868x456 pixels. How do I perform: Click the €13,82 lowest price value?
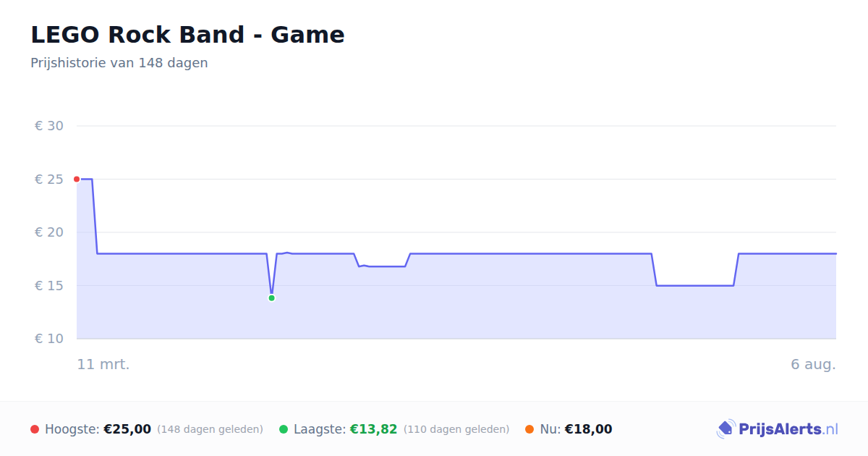[x=373, y=429]
